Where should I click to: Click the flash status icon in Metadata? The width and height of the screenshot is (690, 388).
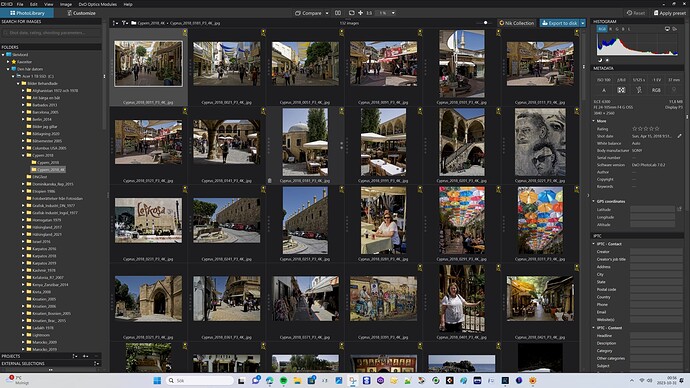(639, 90)
